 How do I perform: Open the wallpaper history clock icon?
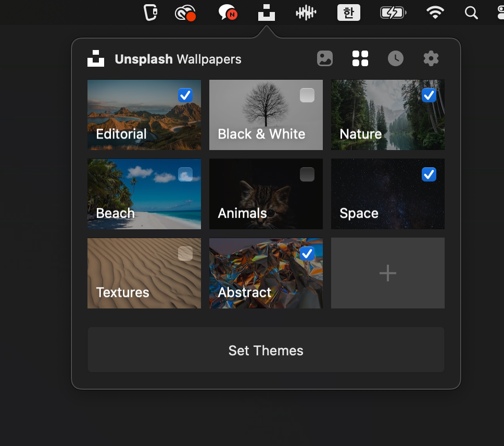click(x=395, y=58)
